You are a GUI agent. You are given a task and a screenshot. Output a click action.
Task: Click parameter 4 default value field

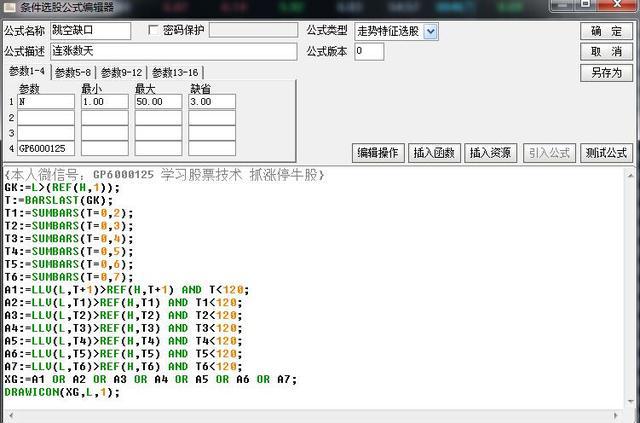[212, 149]
